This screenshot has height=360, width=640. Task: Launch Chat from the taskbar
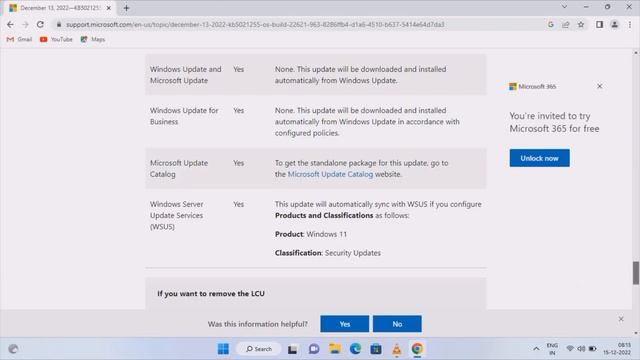coord(313,349)
